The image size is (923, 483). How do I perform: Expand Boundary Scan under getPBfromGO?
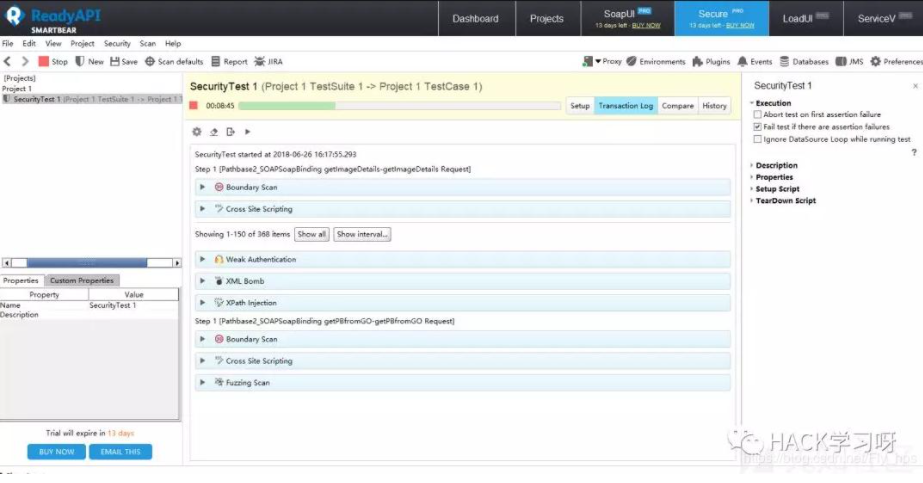coord(202,339)
